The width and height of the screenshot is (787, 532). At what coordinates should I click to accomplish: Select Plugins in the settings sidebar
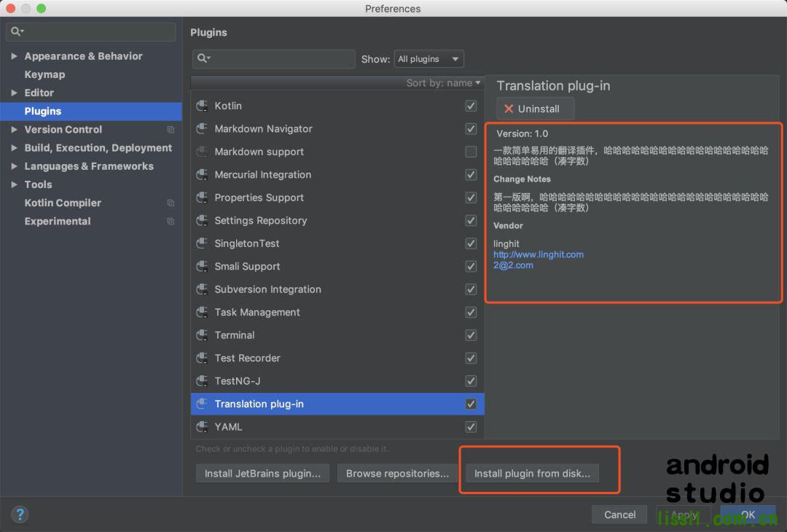[x=91, y=112]
